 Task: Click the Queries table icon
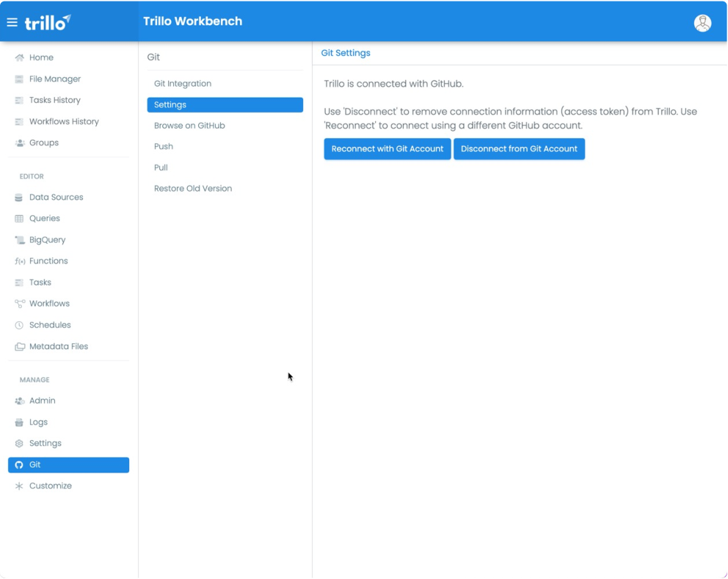pos(19,219)
